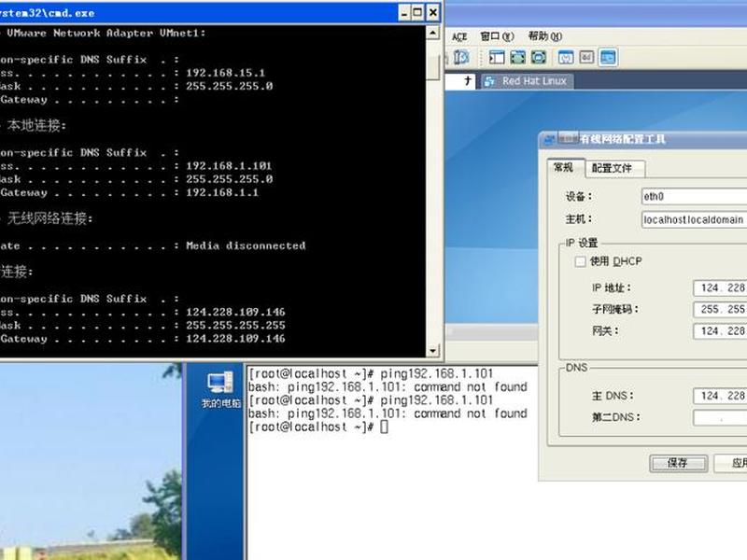The width and height of the screenshot is (747, 560).
Task: Focus the 主机 localhost.localdomain field
Action: pyautogui.click(x=694, y=219)
